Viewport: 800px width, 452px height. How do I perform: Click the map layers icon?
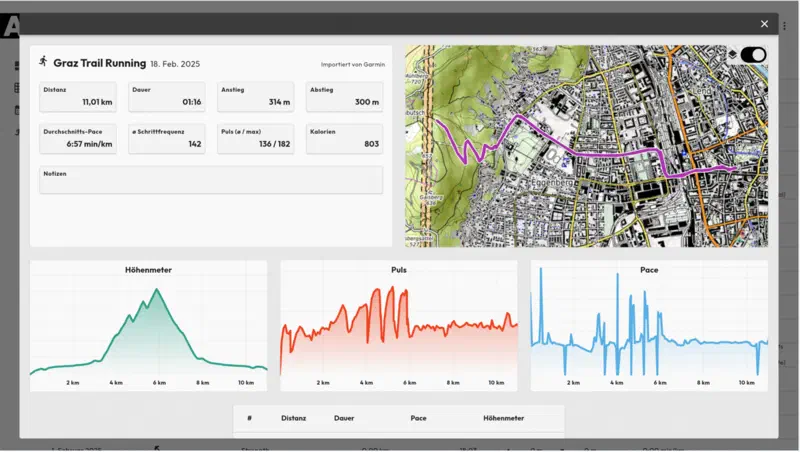(732, 55)
